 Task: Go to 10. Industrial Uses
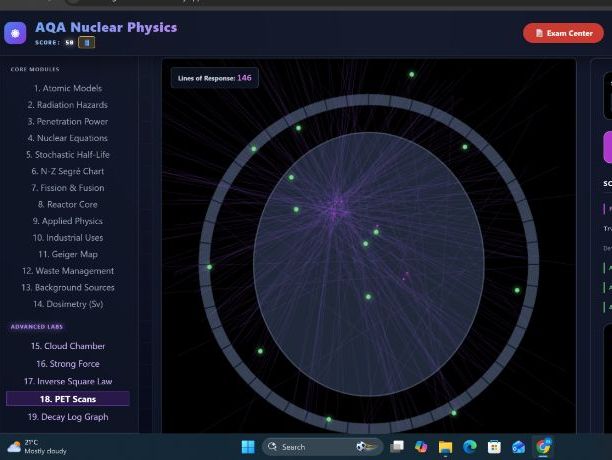68,238
